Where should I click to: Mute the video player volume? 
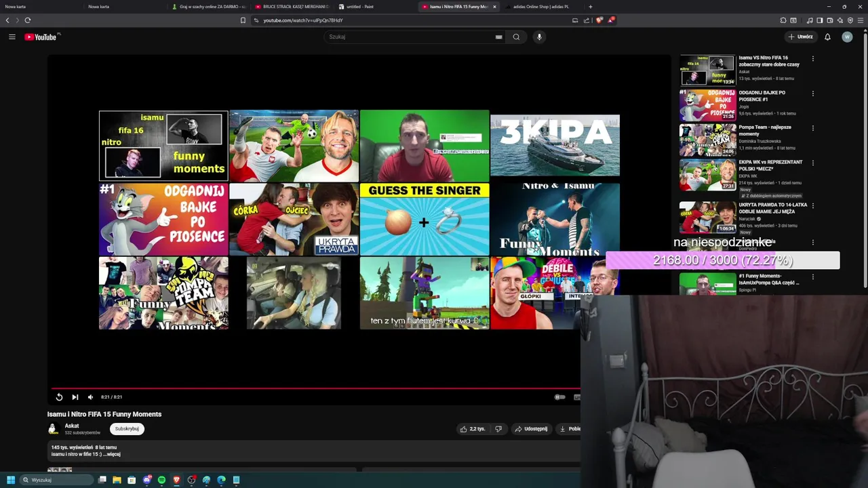tap(90, 397)
